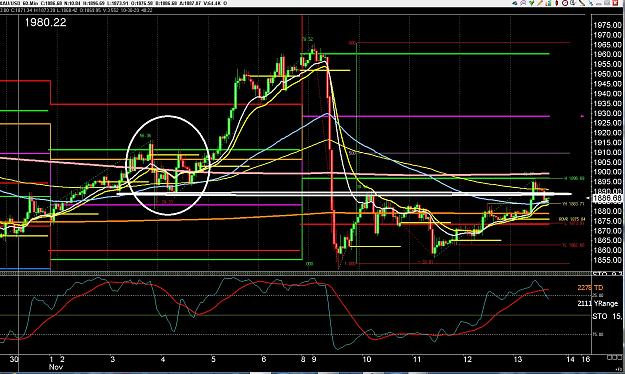The height and width of the screenshot is (374, 625).
Task: Click the 1975.00 price axis label
Action: 607,25
